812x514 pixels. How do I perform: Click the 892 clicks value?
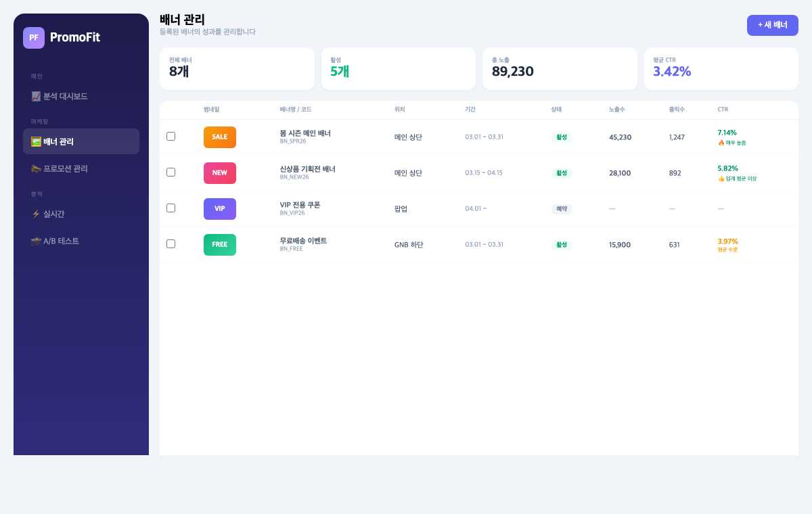[675, 173]
